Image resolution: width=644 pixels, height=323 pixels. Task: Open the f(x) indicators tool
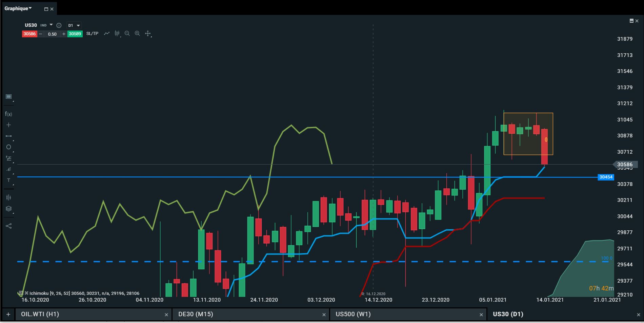coord(8,114)
